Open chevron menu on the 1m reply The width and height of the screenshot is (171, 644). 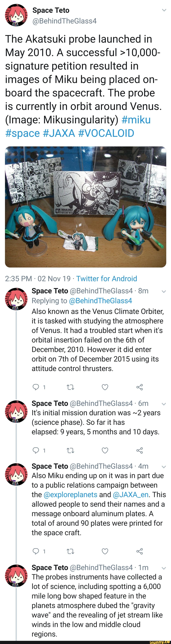[x=164, y=568]
